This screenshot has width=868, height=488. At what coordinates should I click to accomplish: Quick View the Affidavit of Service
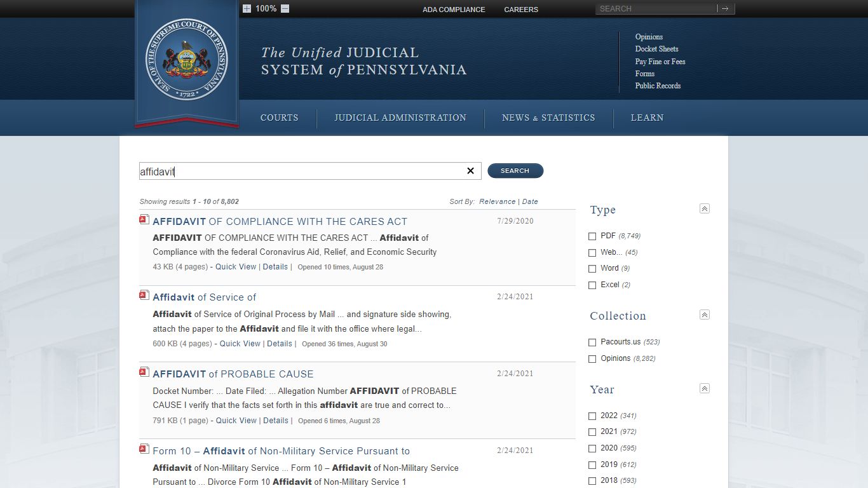(x=240, y=344)
